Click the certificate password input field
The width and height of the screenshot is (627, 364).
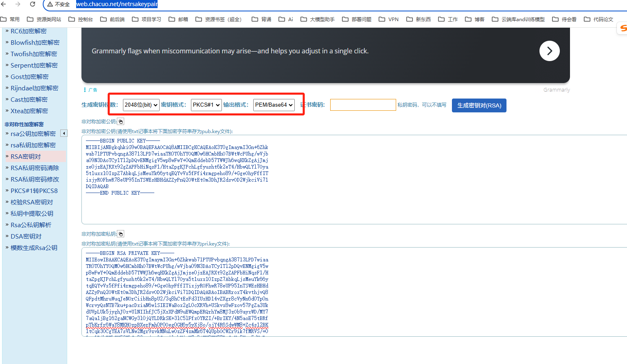click(363, 105)
